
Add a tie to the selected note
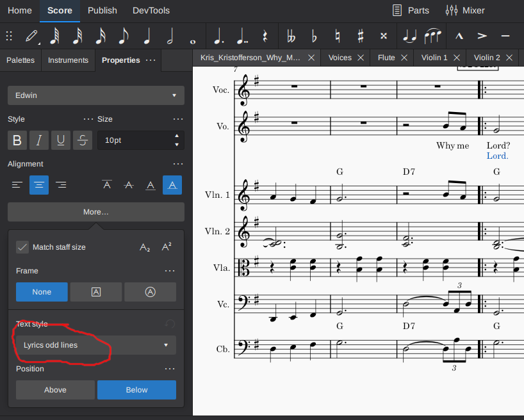click(409, 36)
